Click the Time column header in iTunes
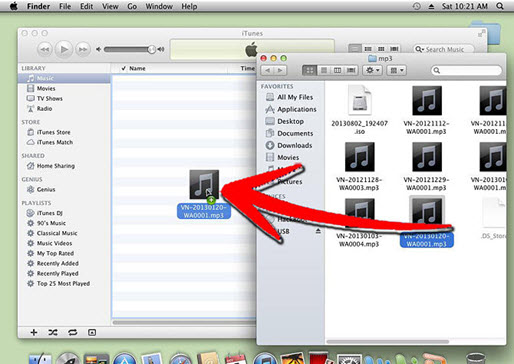The height and width of the screenshot is (364, 514). (x=248, y=68)
